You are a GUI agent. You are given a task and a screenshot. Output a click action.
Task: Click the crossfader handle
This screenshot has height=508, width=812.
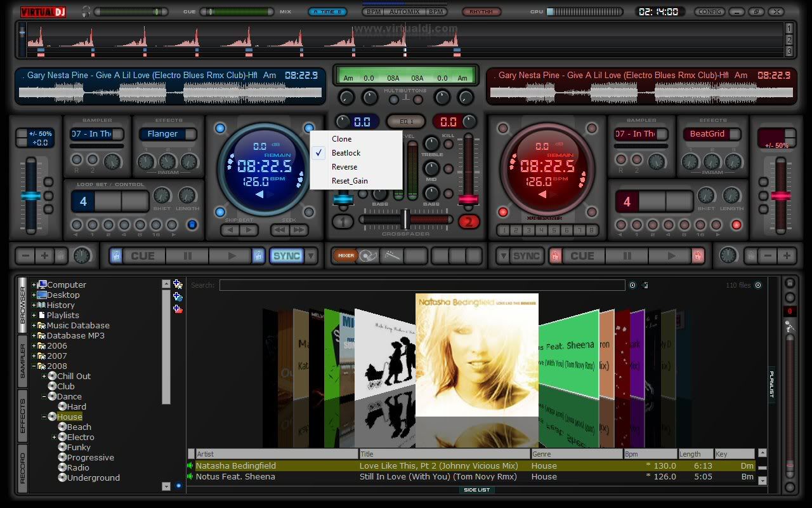click(x=405, y=219)
